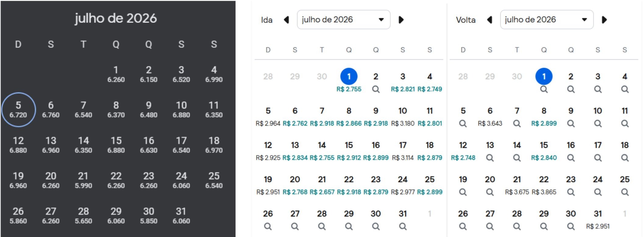This screenshot has width=644, height=237.
Task: Search prices for Ida July 2
Action: (376, 89)
